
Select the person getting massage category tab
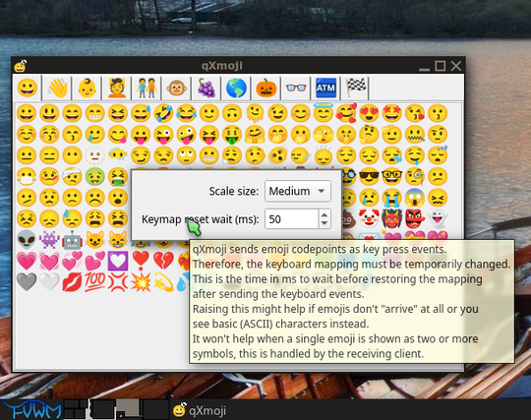pyautogui.click(x=117, y=89)
